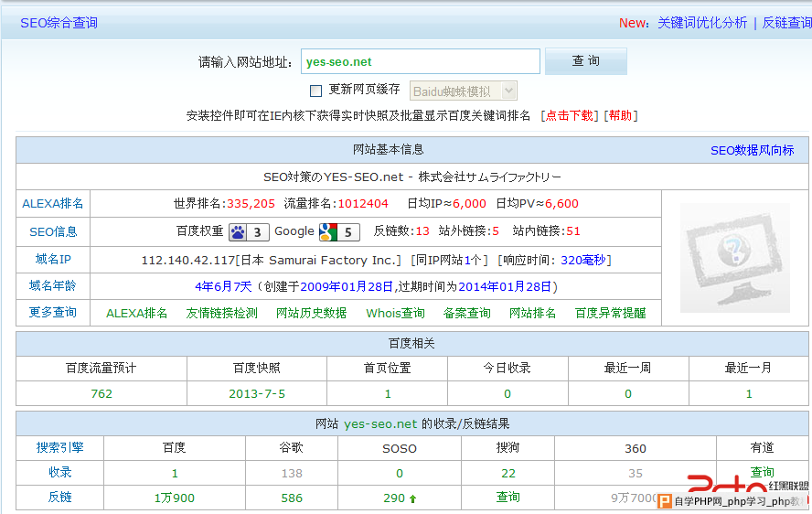Click SOSO backlinks value 290
The height and width of the screenshot is (514, 812).
click(394, 498)
